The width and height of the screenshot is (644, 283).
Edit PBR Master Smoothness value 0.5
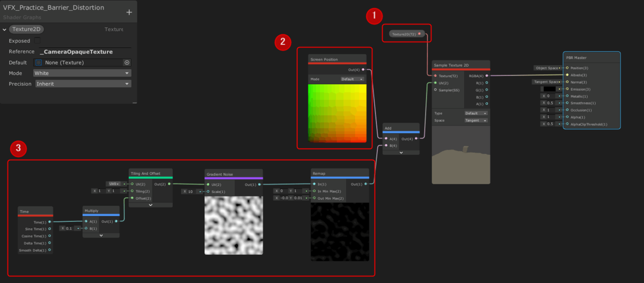coord(551,103)
